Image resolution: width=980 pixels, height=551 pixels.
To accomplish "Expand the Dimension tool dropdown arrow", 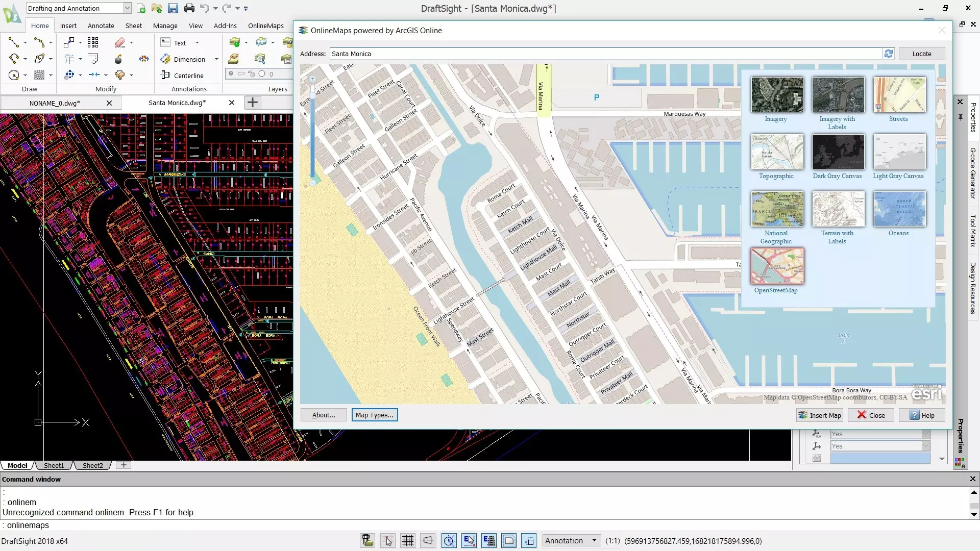I will click(216, 59).
